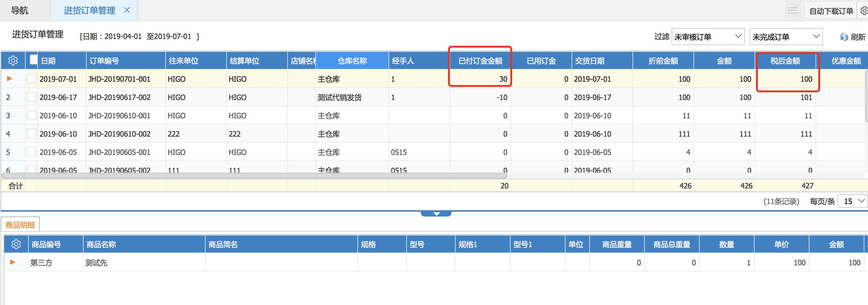Image resolution: width=868 pixels, height=305 pixels.
Task: Check the box for order JHD-20190617-002
Action: [x=32, y=97]
